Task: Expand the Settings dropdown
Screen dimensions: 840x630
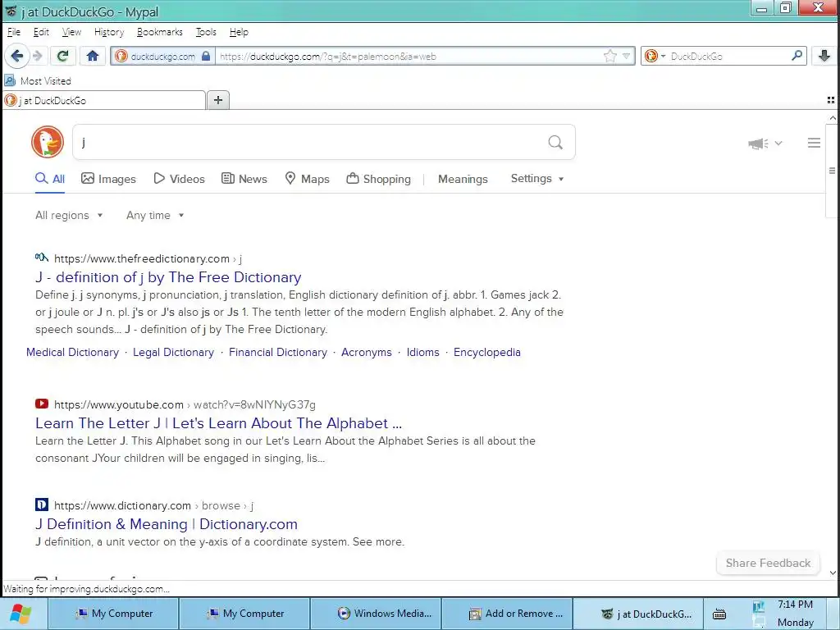Action: (537, 178)
